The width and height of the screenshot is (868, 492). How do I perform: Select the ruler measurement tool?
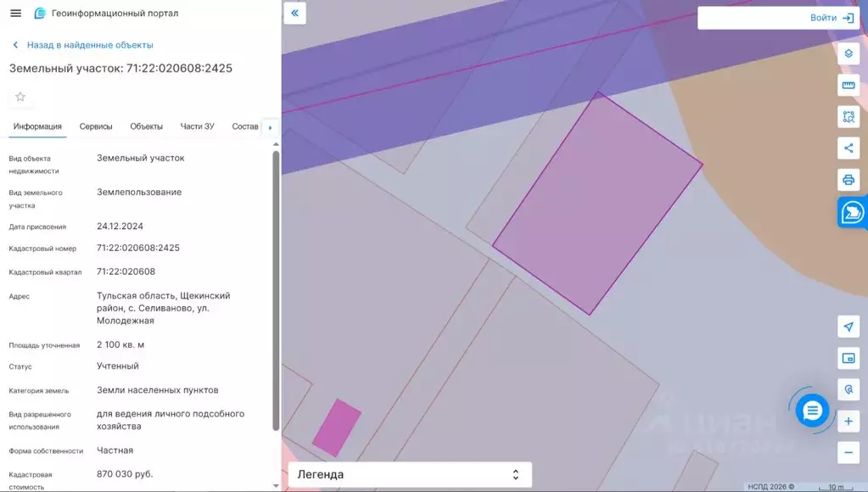pos(848,85)
